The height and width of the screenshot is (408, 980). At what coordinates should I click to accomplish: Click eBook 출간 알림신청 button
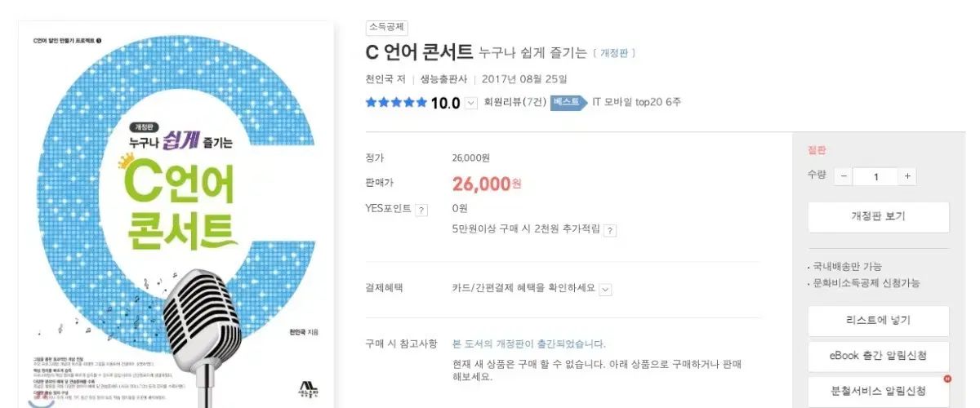(x=878, y=356)
